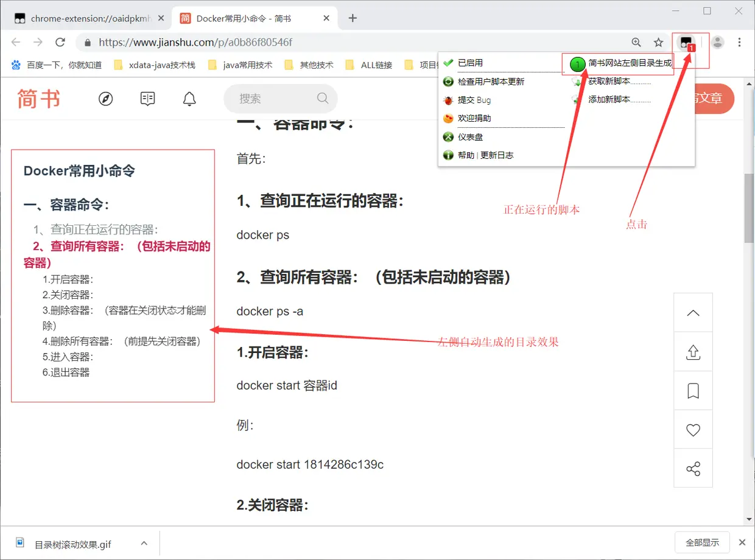Viewport: 755px width, 560px height.
Task: Open the Tampermonkey extension icon in toolbar
Action: [x=687, y=43]
